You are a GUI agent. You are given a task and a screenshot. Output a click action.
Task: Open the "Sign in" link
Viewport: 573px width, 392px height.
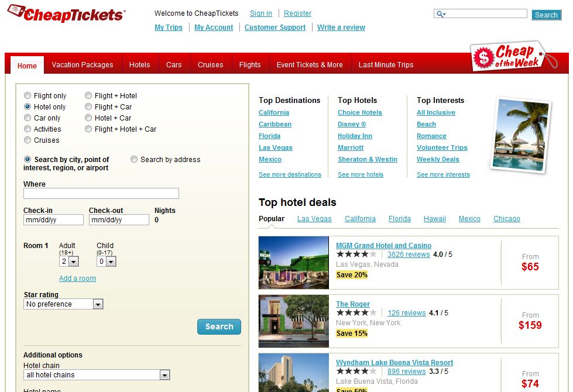(x=260, y=13)
